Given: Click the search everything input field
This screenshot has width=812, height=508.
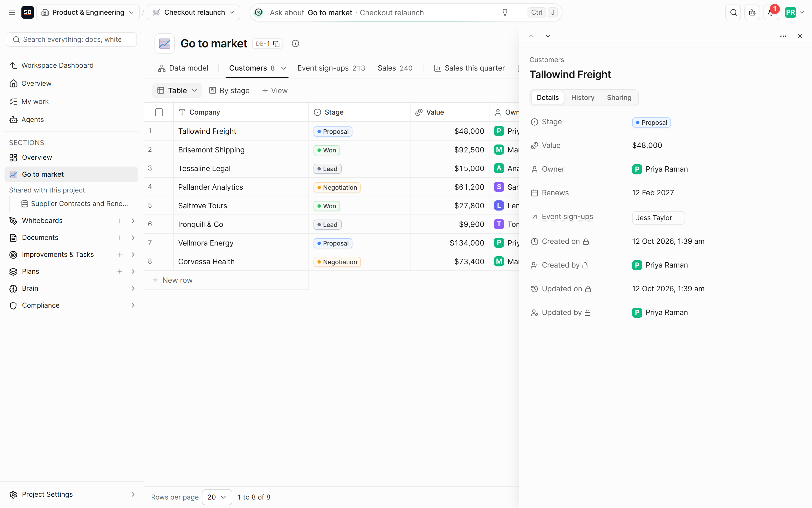Looking at the screenshot, I should click(x=72, y=40).
